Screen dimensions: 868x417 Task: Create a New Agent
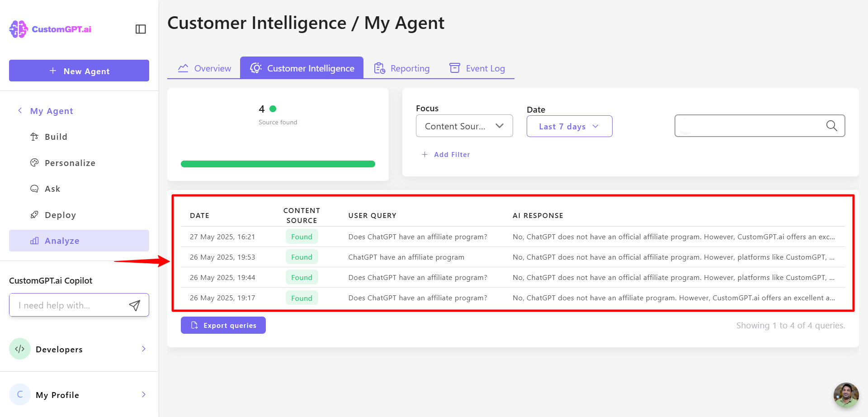(x=79, y=71)
